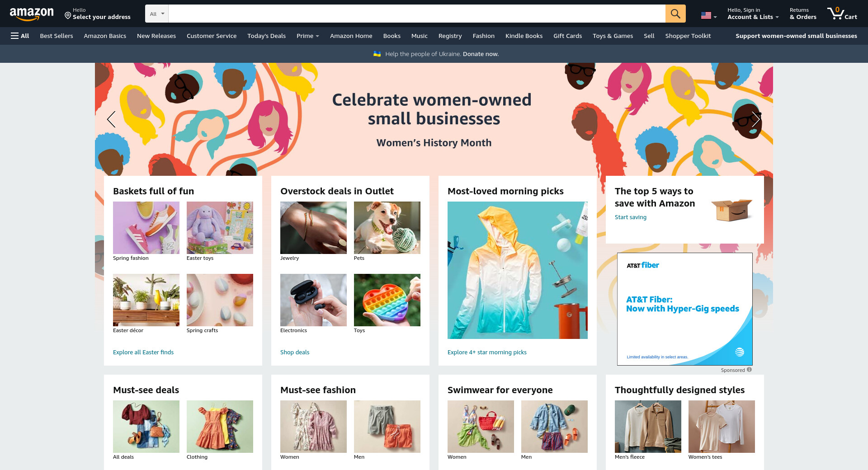Open Customer Service
The width and height of the screenshot is (868, 470).
pos(212,36)
